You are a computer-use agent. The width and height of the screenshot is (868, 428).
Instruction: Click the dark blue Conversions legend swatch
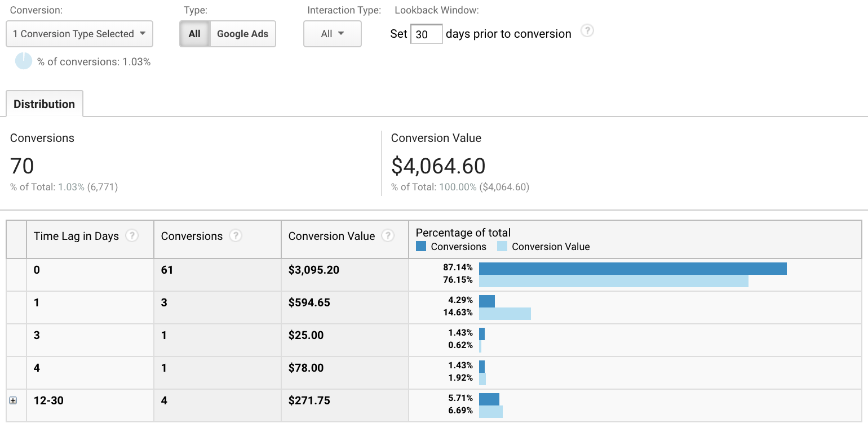coord(421,247)
